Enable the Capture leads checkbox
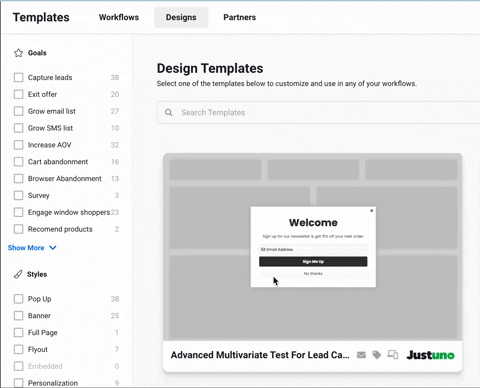The width and height of the screenshot is (480, 388). [19, 77]
